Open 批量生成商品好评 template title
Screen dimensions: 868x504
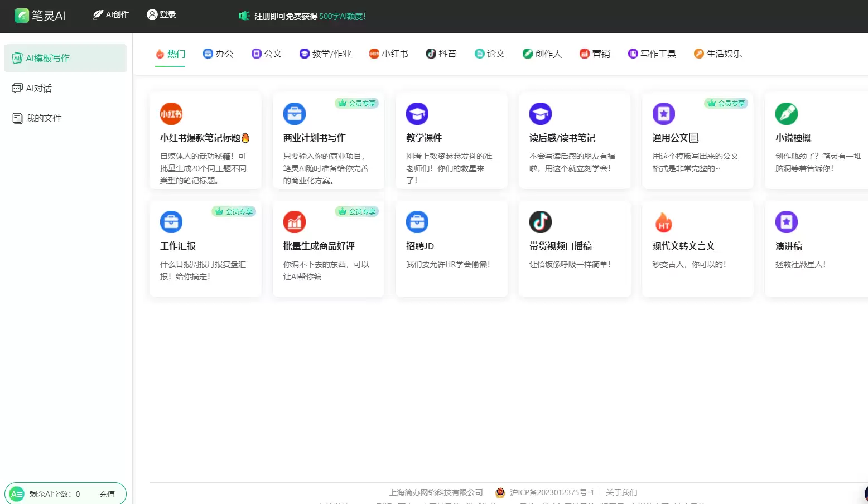(x=319, y=246)
